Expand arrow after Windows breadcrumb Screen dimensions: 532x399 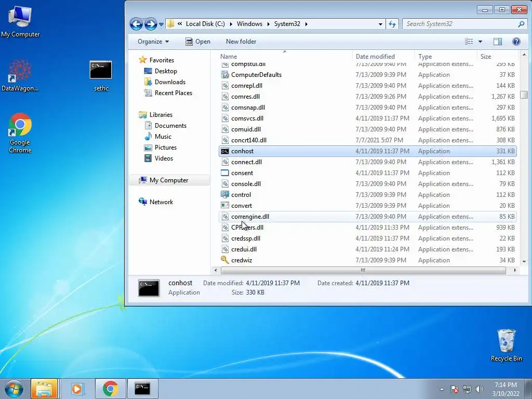269,24
